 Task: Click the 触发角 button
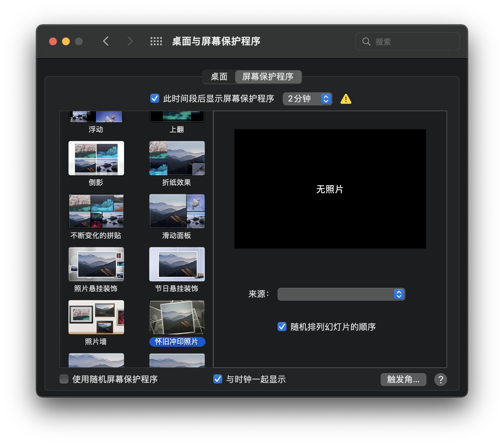[x=403, y=379]
